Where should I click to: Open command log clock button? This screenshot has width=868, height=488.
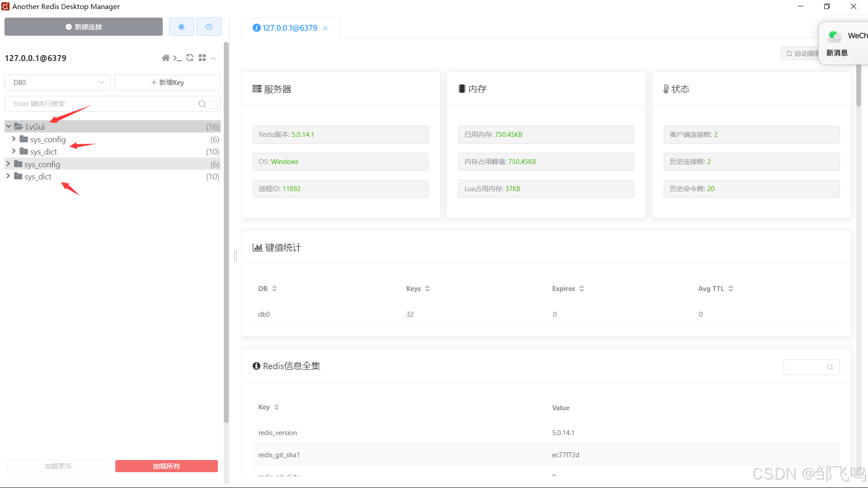(209, 27)
